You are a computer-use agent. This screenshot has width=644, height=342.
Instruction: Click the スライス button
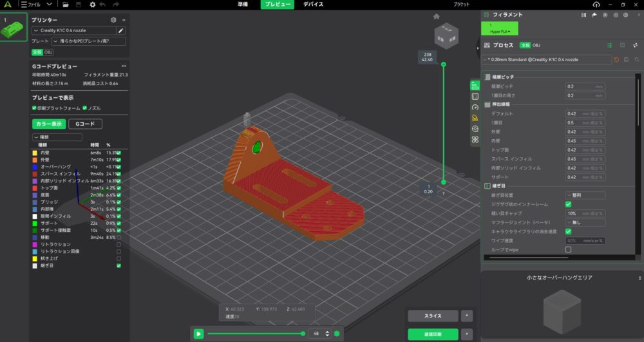[433, 316]
